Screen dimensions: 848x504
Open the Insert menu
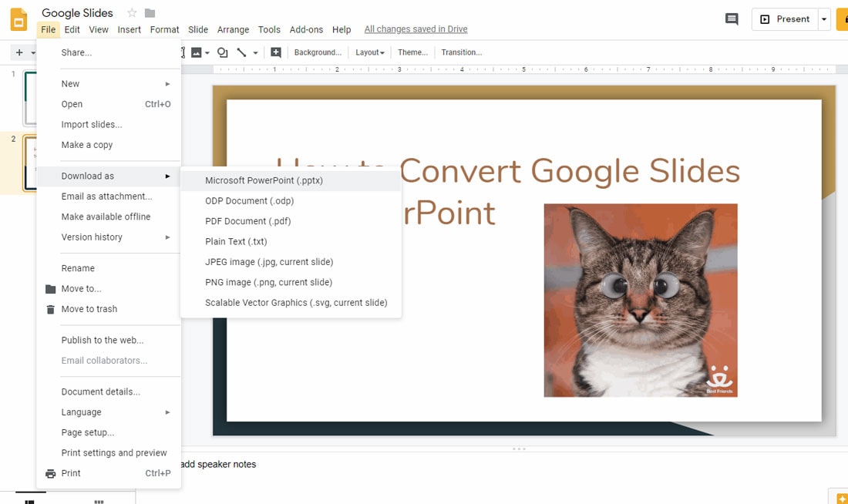(x=130, y=29)
